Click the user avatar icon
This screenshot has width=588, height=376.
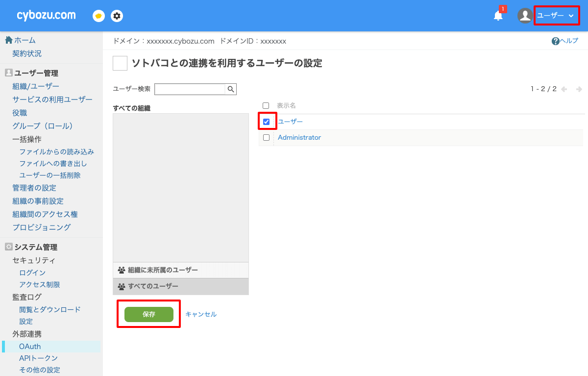[x=524, y=15]
